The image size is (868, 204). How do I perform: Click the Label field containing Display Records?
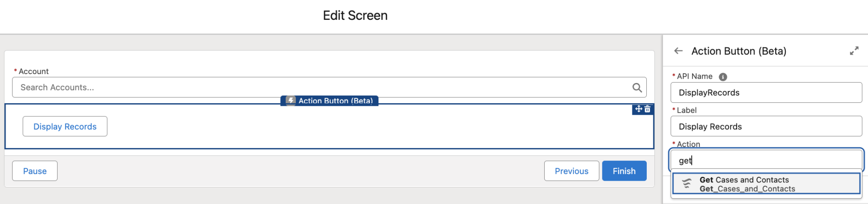[766, 127]
